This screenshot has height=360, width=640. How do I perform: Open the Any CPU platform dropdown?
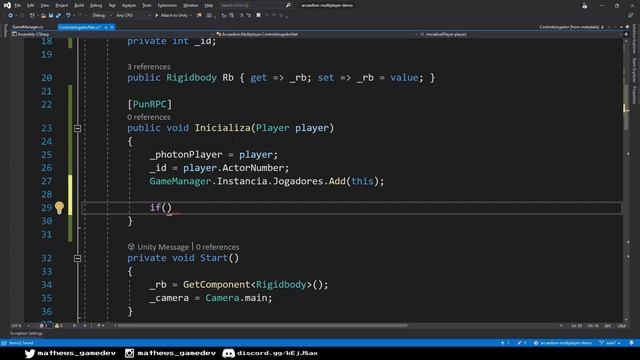click(133, 16)
